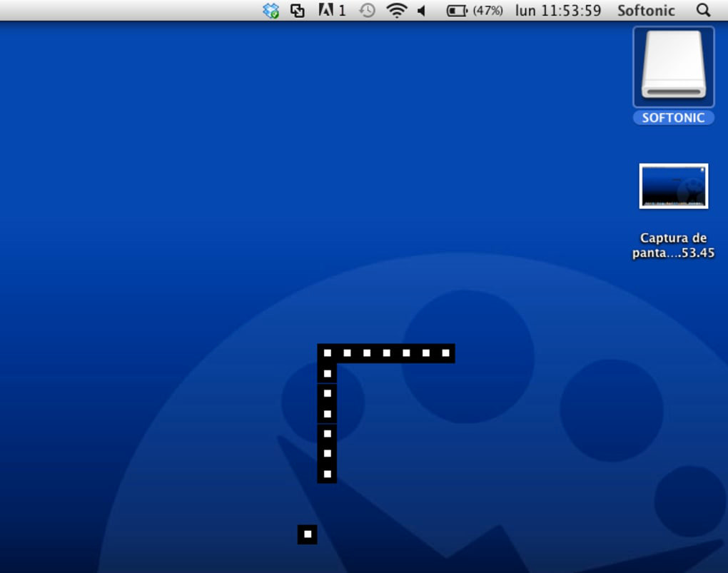This screenshot has width=728, height=573.
Task: Click the clock showing lun 11:53:59
Action: 557,10
